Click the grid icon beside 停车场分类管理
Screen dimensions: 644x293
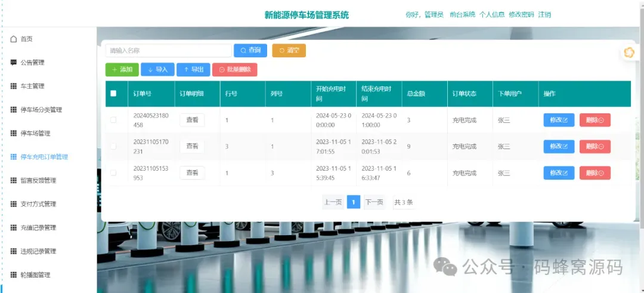(x=14, y=110)
